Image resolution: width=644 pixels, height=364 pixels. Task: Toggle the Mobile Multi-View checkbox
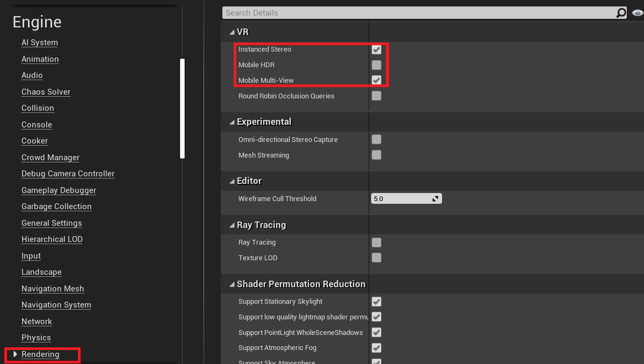click(x=376, y=80)
